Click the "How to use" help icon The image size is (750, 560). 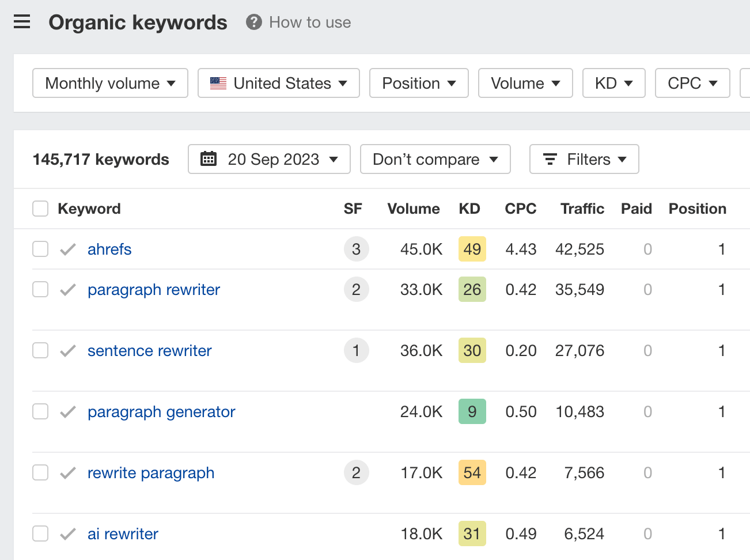[253, 22]
